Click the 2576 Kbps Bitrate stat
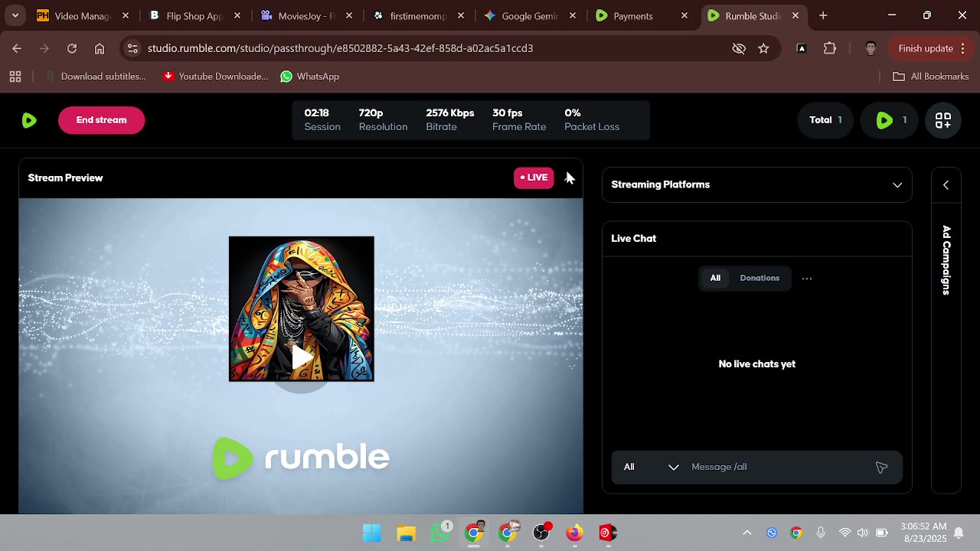The image size is (980, 551). [449, 120]
